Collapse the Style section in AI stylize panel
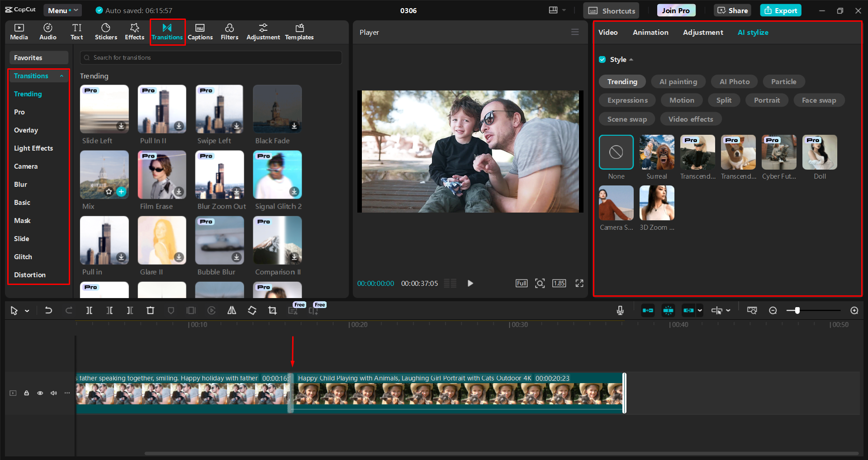The image size is (868, 460). click(632, 59)
